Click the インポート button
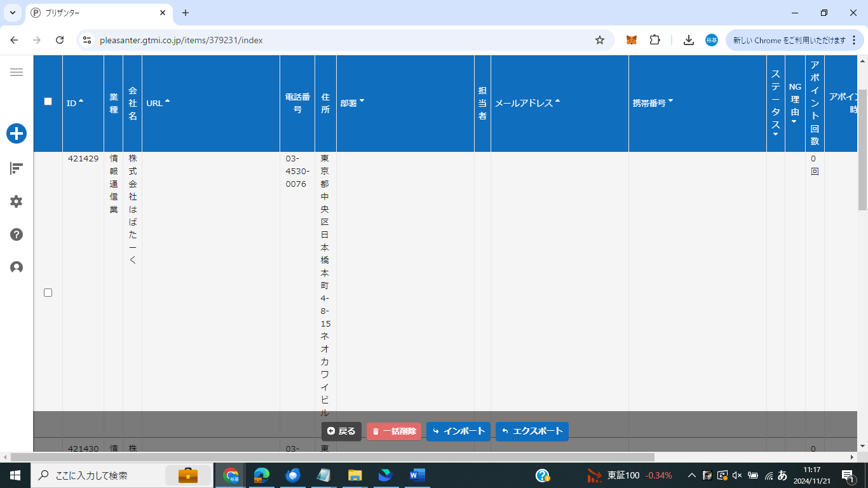Viewport: 868px width, 488px height. click(458, 431)
